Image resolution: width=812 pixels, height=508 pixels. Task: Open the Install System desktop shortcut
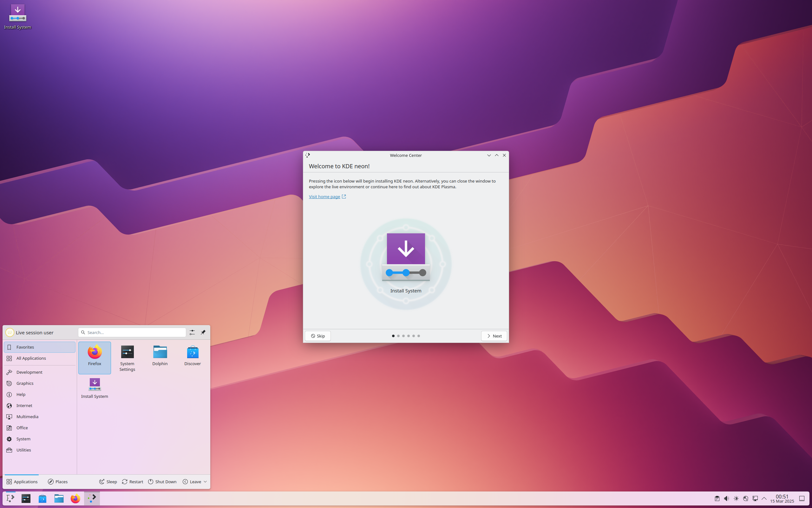coord(17,17)
